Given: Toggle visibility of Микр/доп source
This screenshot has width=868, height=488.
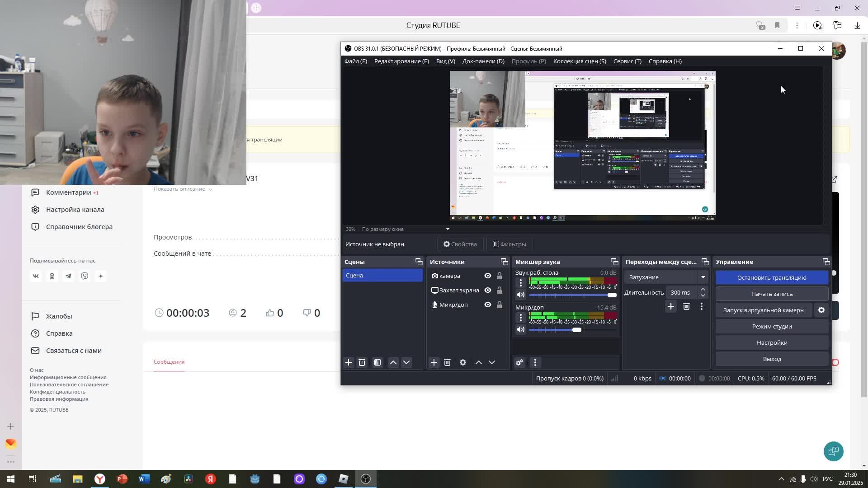Looking at the screenshot, I should [x=488, y=305].
